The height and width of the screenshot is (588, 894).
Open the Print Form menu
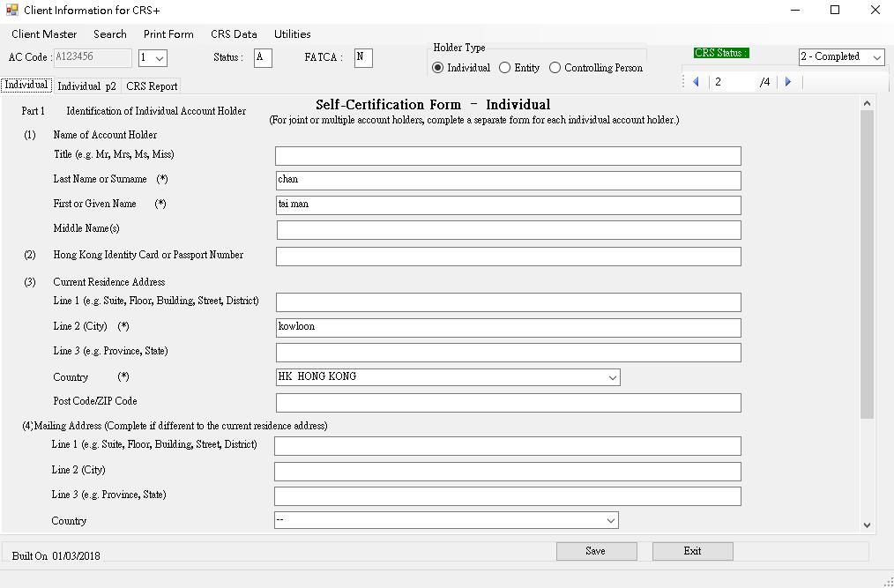(168, 34)
